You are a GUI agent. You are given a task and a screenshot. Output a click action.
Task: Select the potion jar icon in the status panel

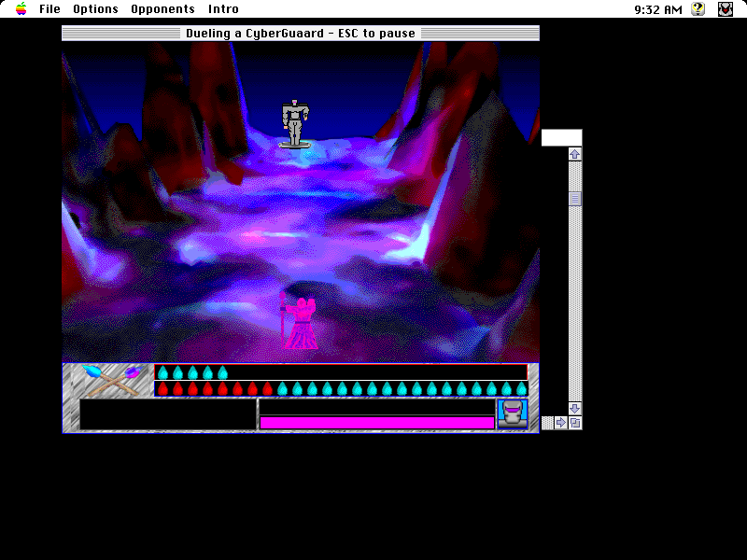click(x=511, y=414)
